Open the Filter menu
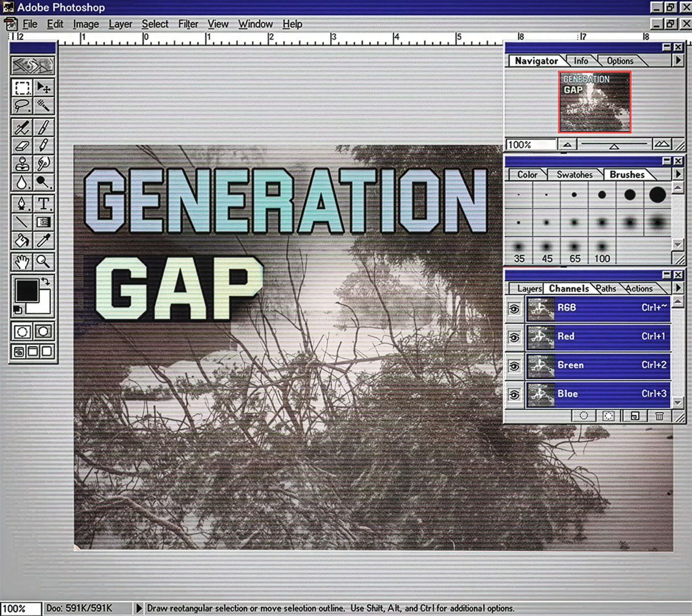Screen dimensions: 692x616 pos(188,24)
